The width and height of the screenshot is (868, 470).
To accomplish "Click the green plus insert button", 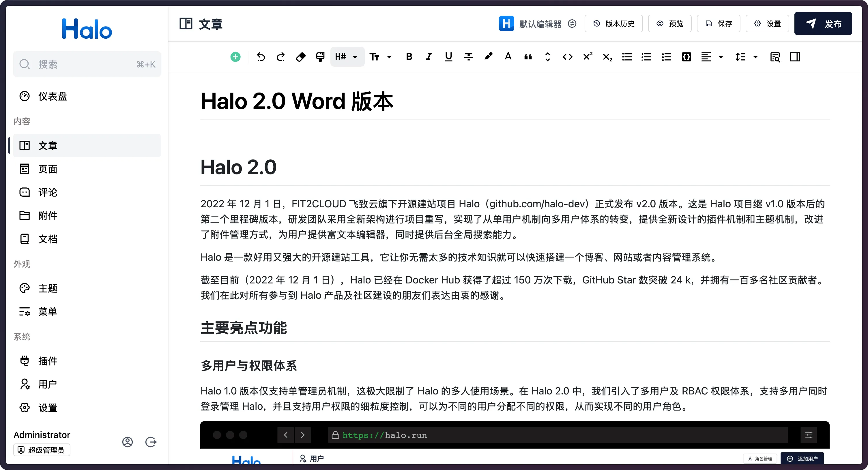I will click(235, 57).
